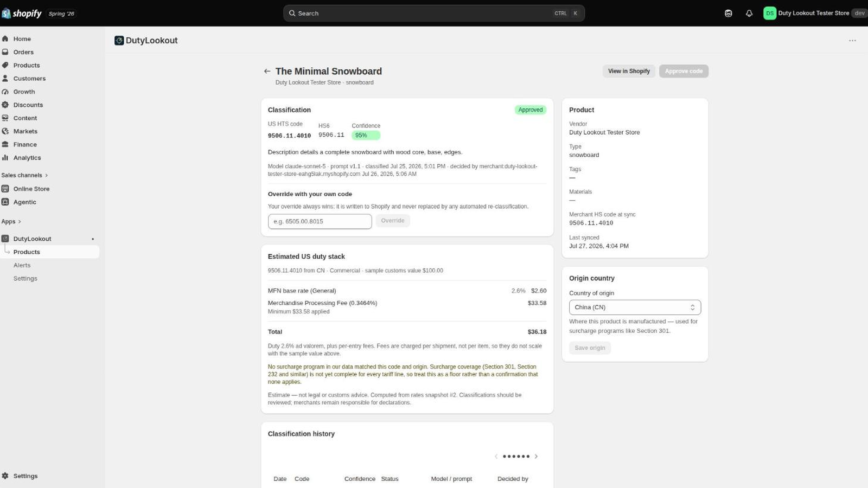The width and height of the screenshot is (868, 488).
Task: Click the Date column header
Action: [280, 479]
